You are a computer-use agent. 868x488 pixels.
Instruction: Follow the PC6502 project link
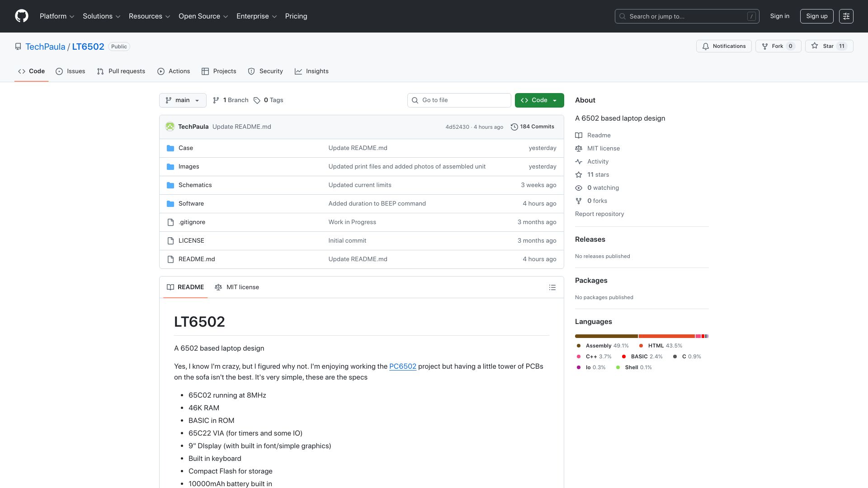click(x=403, y=366)
